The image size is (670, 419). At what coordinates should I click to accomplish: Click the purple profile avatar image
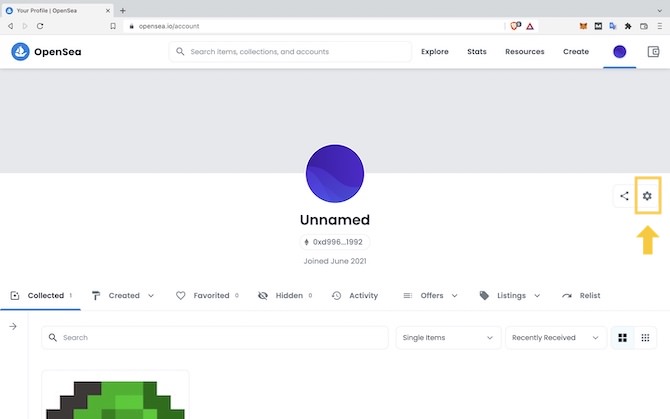pyautogui.click(x=335, y=174)
